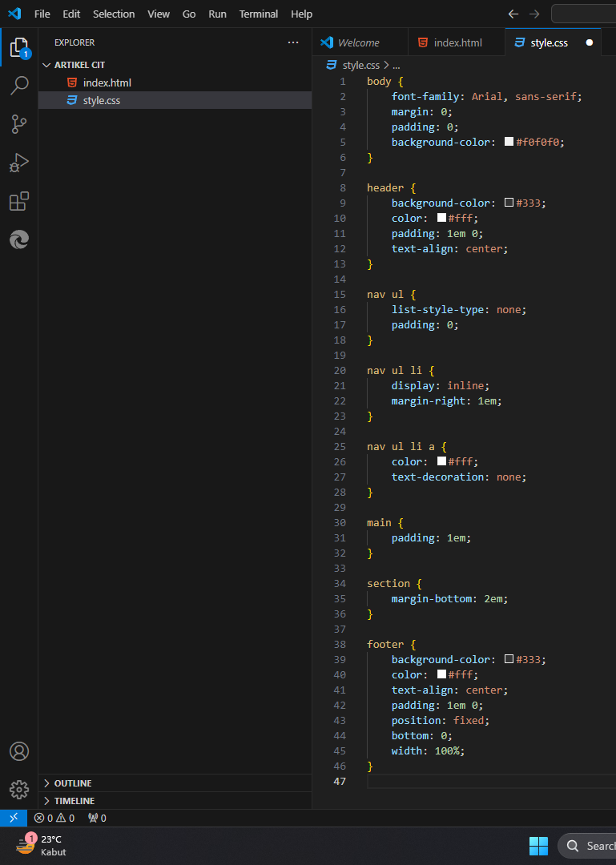Open Explorer's more actions ellipsis

293,42
